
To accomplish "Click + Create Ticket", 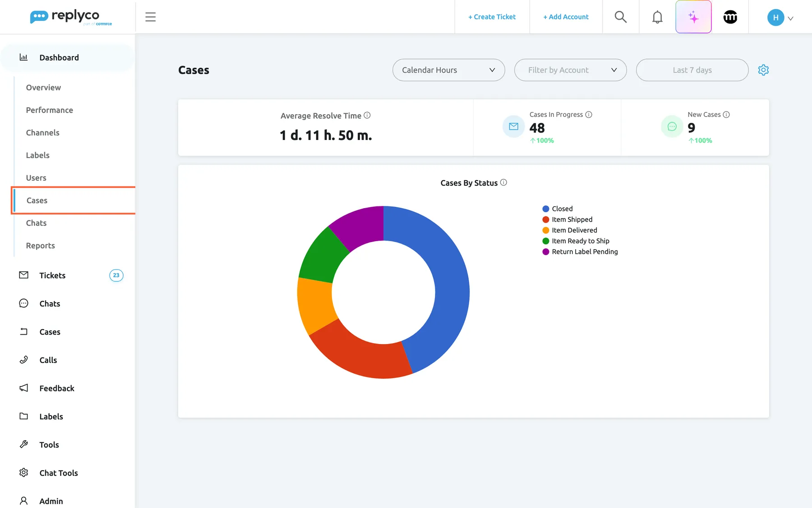I will click(492, 17).
